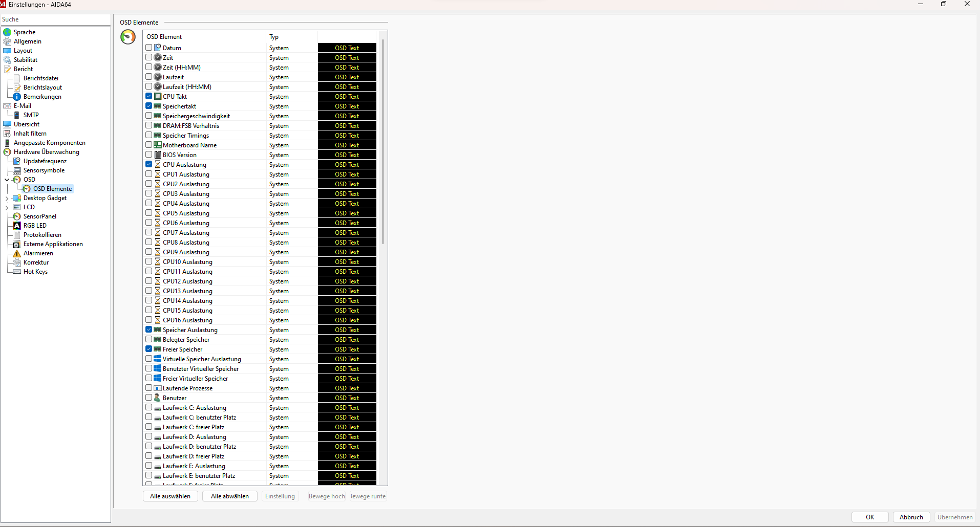Viewport: 980px width, 527px height.
Task: Click the Protokollieren page icon
Action: [17, 235]
